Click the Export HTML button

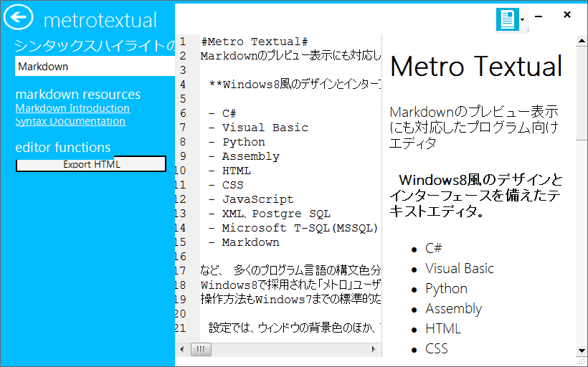tap(91, 164)
